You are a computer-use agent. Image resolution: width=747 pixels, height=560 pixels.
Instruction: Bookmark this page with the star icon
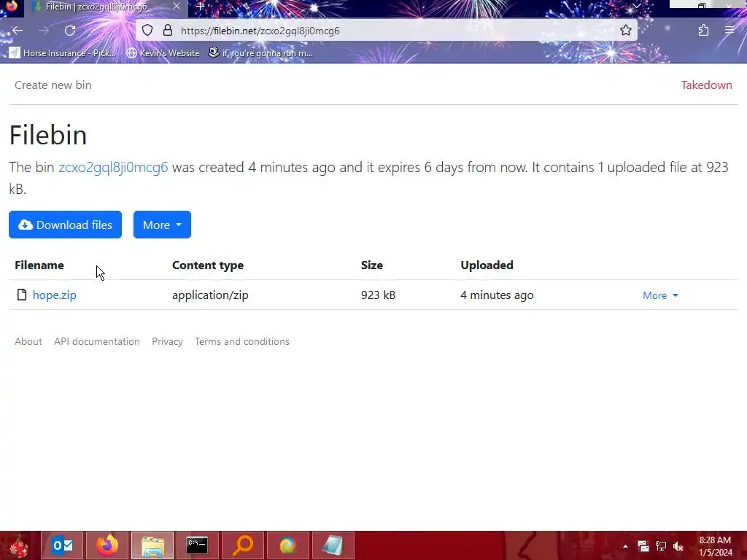pos(625,31)
